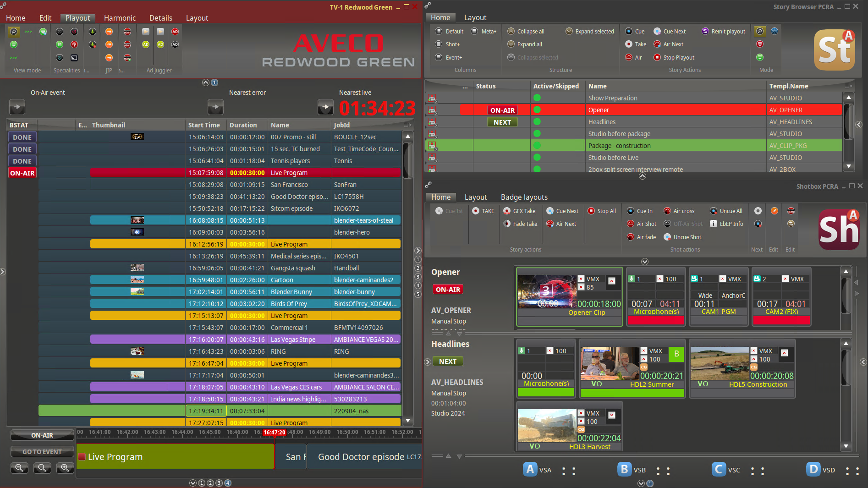868x488 pixels.
Task: Click the Fade Take icon
Action: (x=507, y=224)
